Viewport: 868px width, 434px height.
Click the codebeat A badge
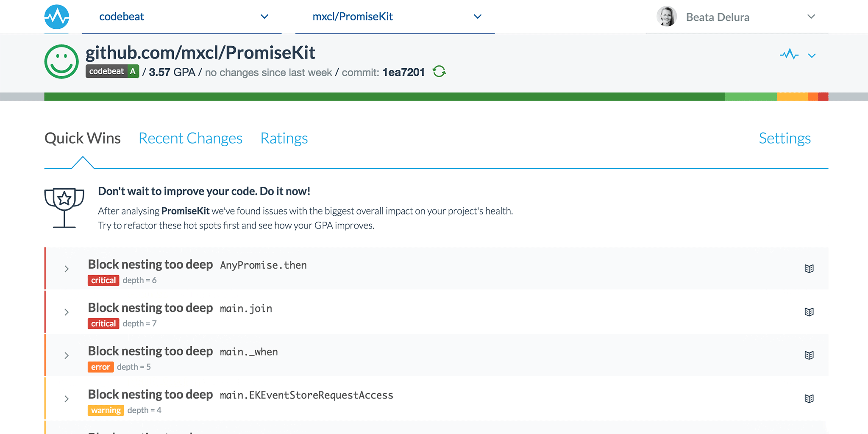pos(112,72)
